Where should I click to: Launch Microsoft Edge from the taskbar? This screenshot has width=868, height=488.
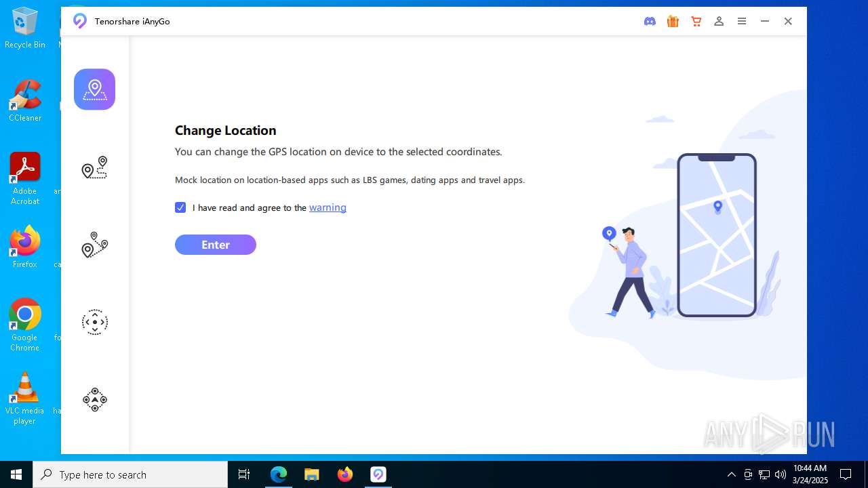point(279,474)
